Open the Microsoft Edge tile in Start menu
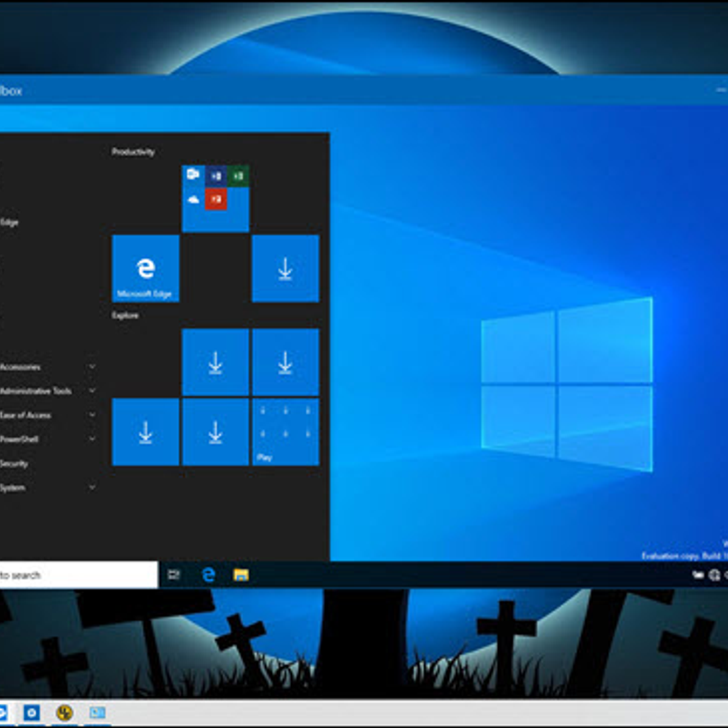This screenshot has height=728, width=728. tap(146, 269)
